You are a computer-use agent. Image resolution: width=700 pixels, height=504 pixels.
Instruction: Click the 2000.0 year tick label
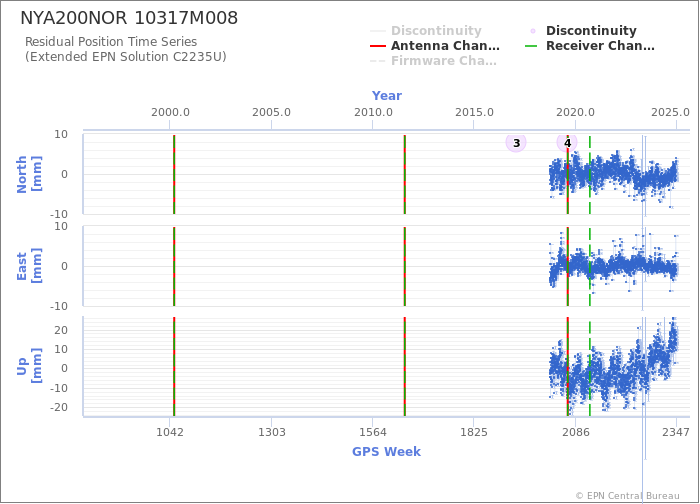click(170, 112)
